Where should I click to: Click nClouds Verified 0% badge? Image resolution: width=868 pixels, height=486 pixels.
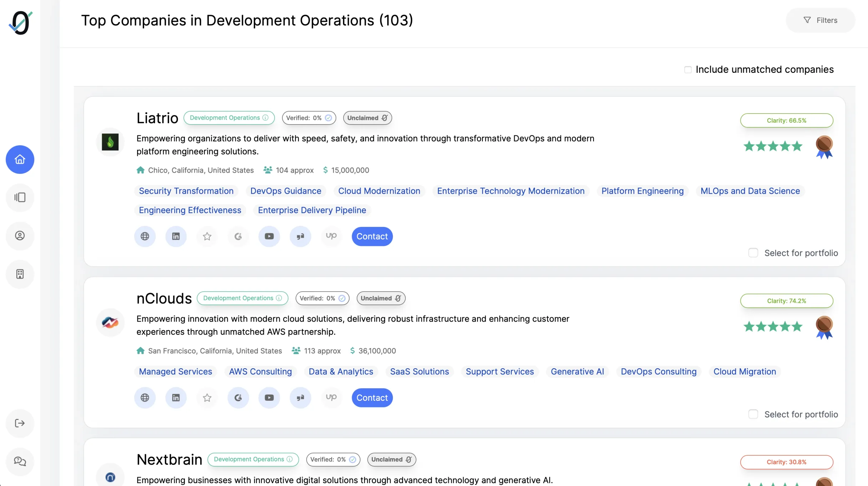[x=322, y=298]
